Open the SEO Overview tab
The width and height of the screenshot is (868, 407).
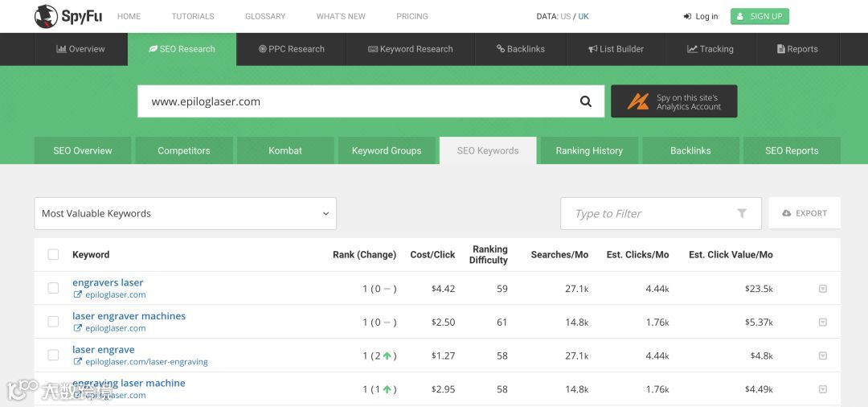click(x=83, y=150)
